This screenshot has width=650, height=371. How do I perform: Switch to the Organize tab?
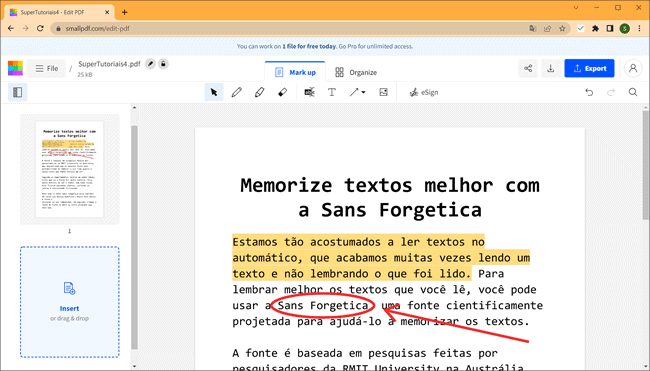(x=357, y=72)
